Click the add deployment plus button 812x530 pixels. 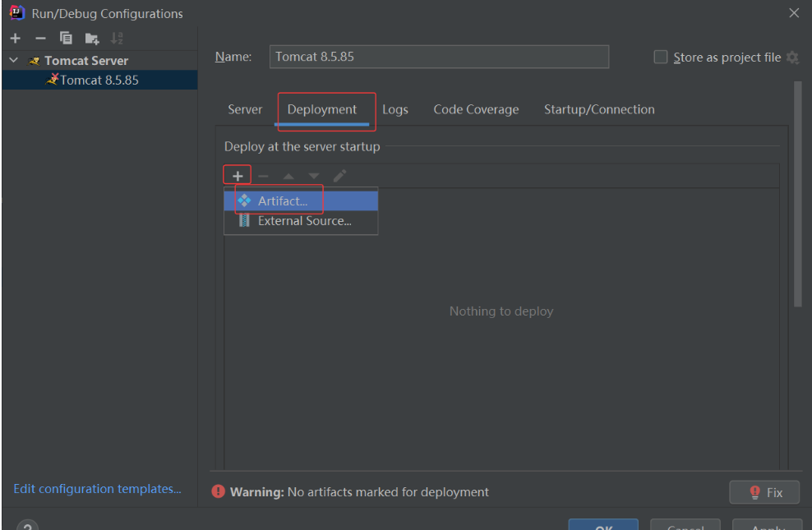click(238, 176)
